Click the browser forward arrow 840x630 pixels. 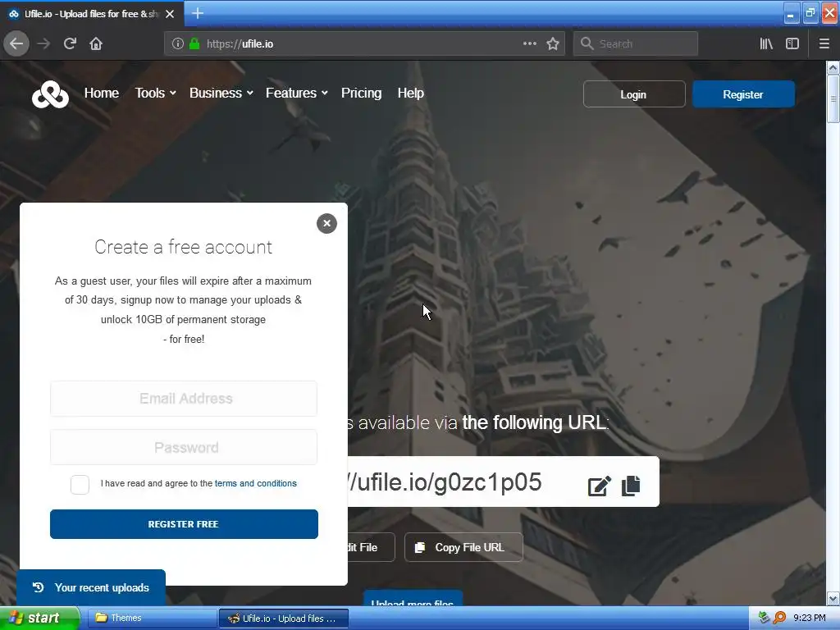43,44
